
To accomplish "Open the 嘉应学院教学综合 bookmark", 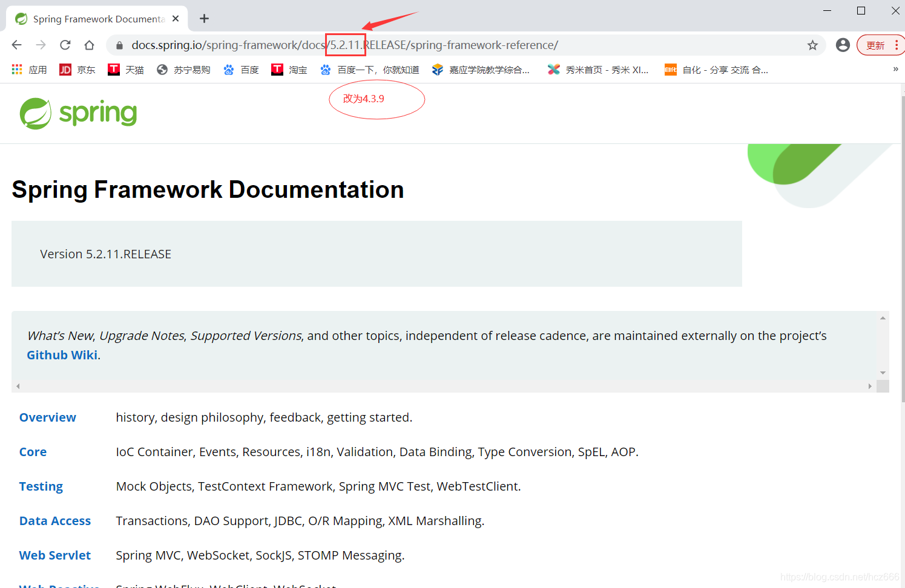I will [481, 70].
